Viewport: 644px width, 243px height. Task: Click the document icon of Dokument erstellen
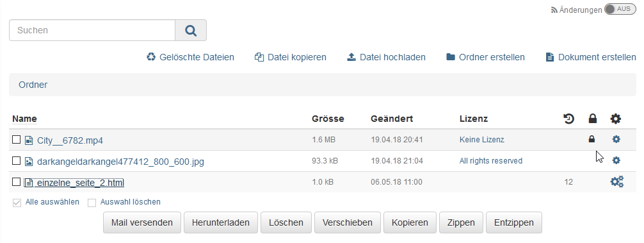(x=549, y=57)
